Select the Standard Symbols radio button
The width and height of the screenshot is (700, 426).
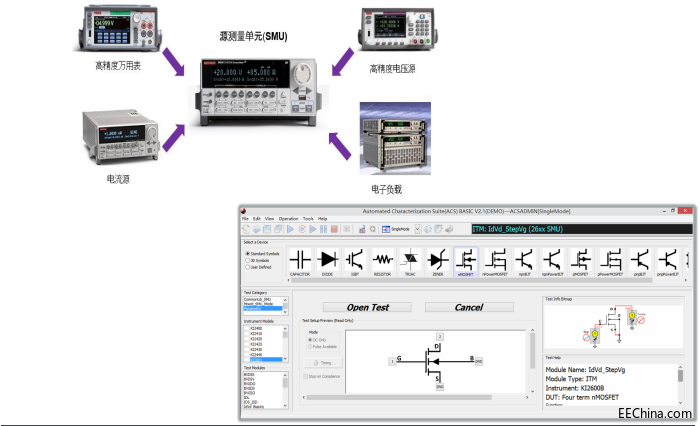pyautogui.click(x=247, y=254)
